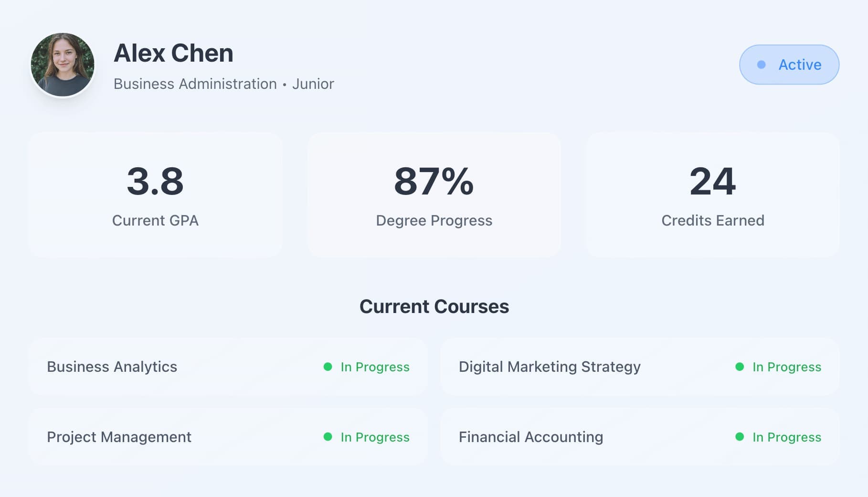Open the Credits Earned stat card
Image resolution: width=868 pixels, height=497 pixels.
click(712, 193)
